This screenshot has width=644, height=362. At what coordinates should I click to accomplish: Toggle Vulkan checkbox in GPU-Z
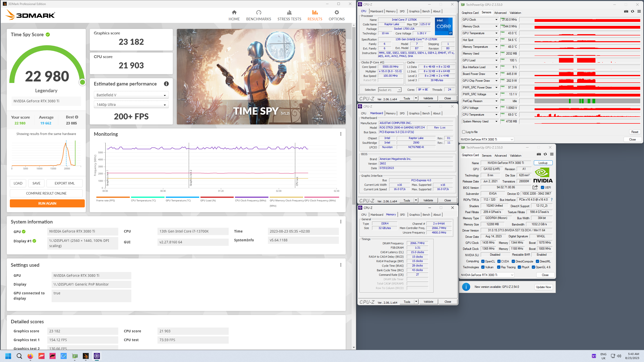483,267
